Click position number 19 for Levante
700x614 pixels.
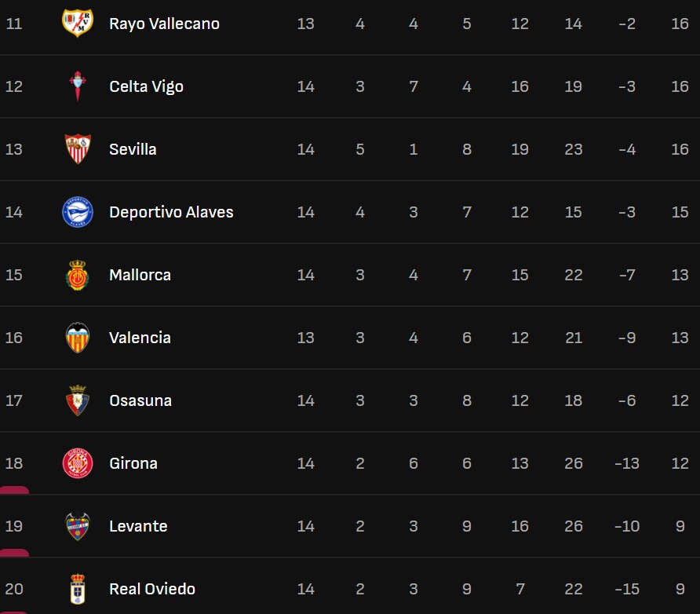pos(14,526)
